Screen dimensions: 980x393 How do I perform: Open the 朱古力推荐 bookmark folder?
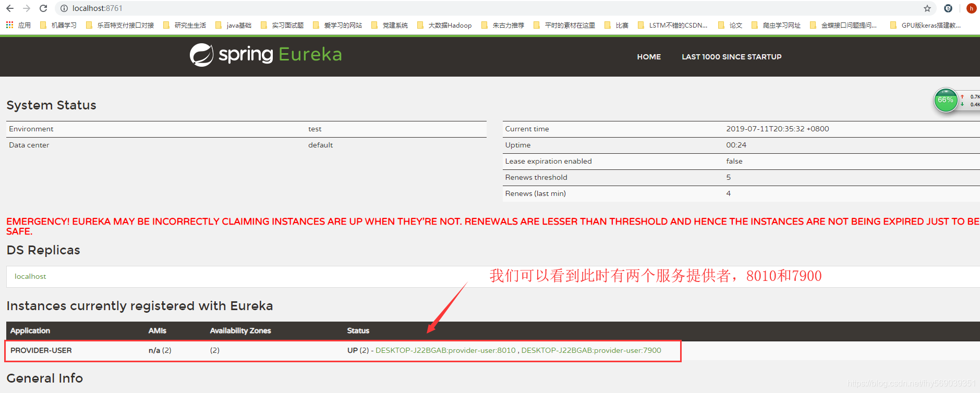[503, 25]
